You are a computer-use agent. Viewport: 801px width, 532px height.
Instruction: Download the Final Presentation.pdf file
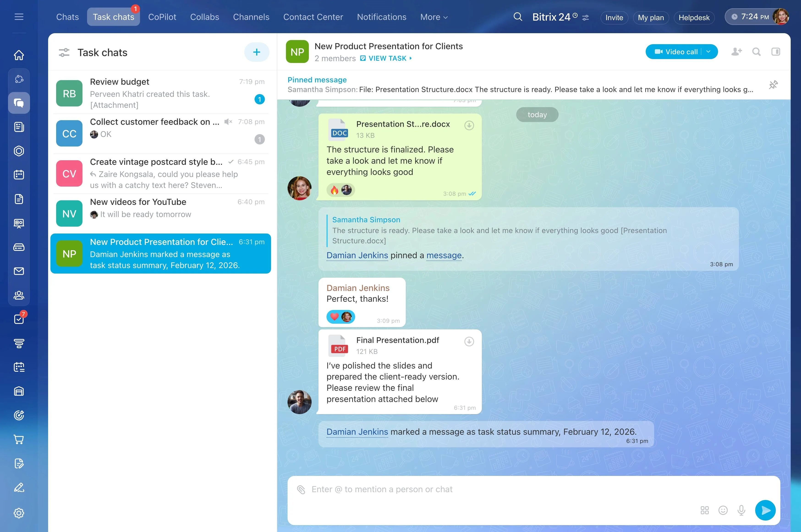point(469,341)
